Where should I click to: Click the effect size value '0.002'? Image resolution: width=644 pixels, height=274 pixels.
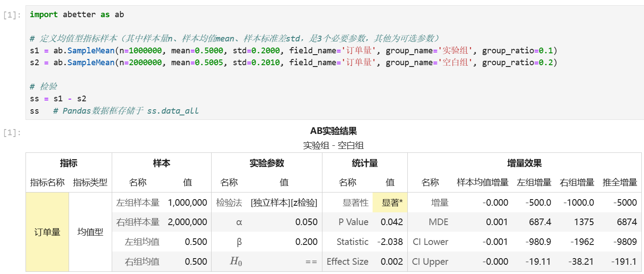(x=392, y=262)
